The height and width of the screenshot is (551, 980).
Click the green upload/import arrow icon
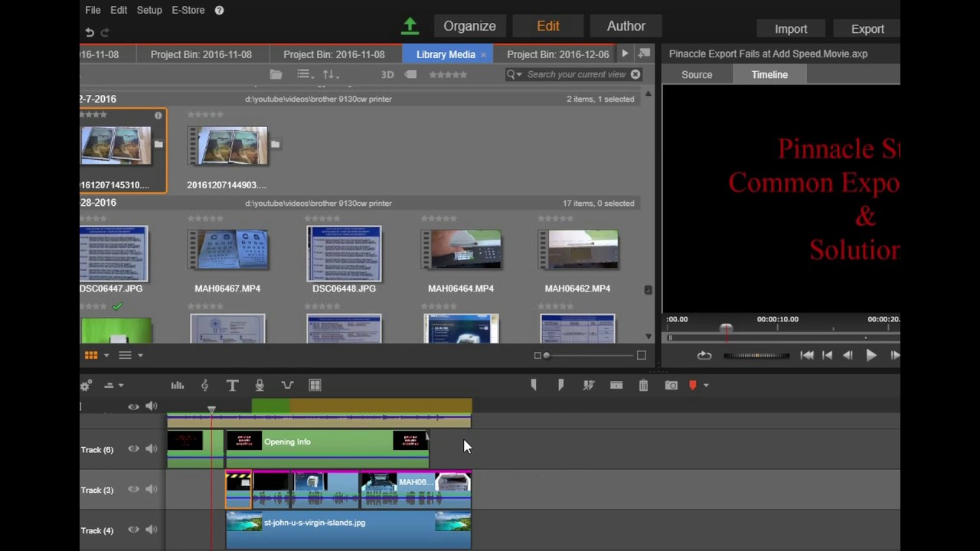tap(410, 26)
